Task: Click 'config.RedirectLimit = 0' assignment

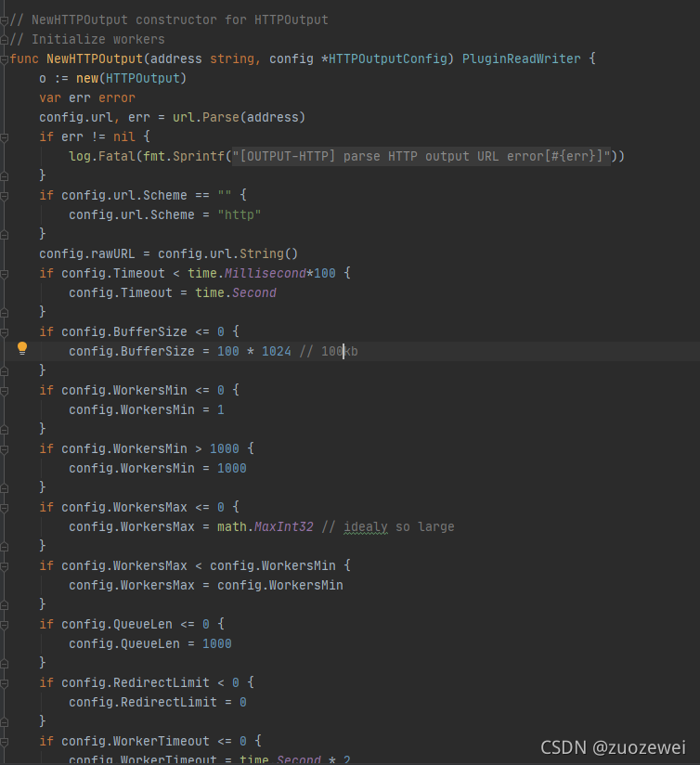Action: point(158,703)
